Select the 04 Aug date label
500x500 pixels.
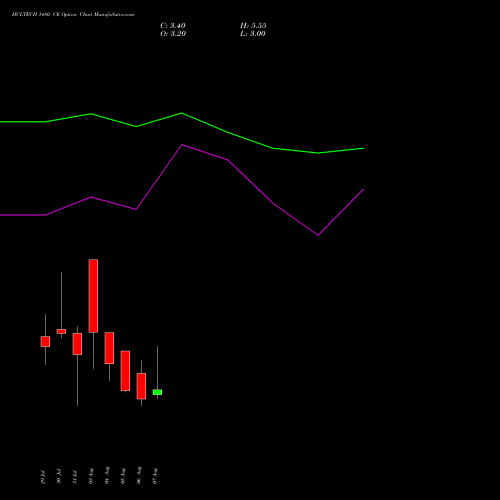tap(107, 476)
